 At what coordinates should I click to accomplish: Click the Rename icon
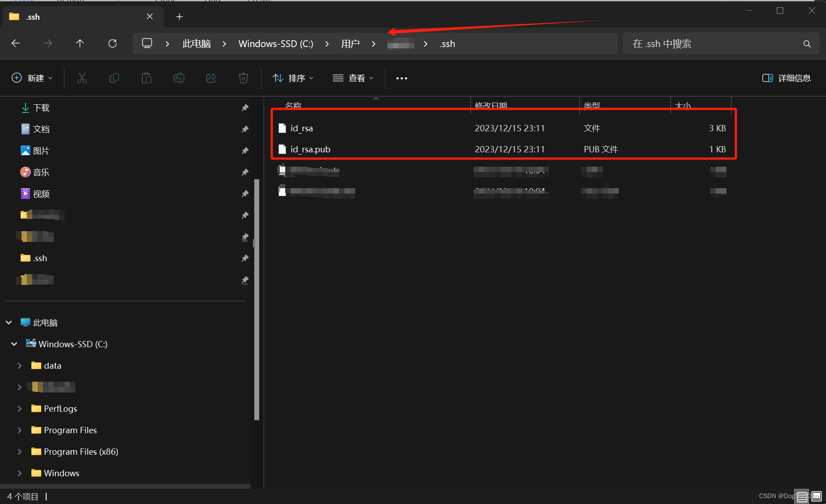point(178,78)
